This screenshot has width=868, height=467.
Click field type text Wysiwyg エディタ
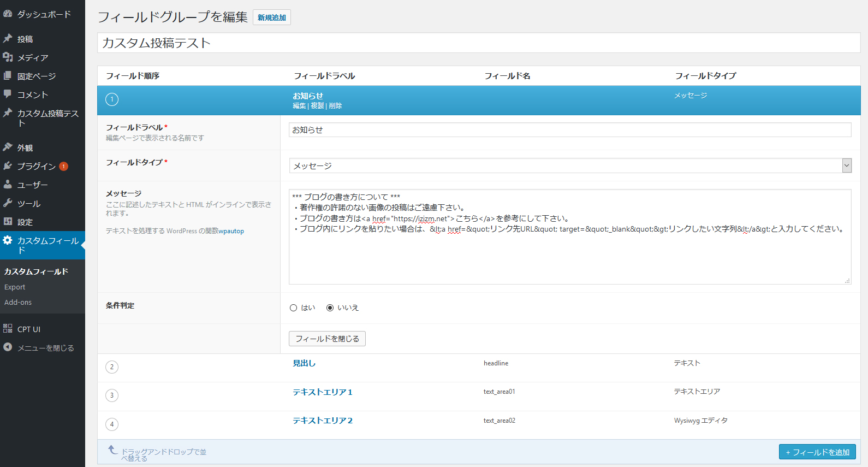tap(701, 421)
